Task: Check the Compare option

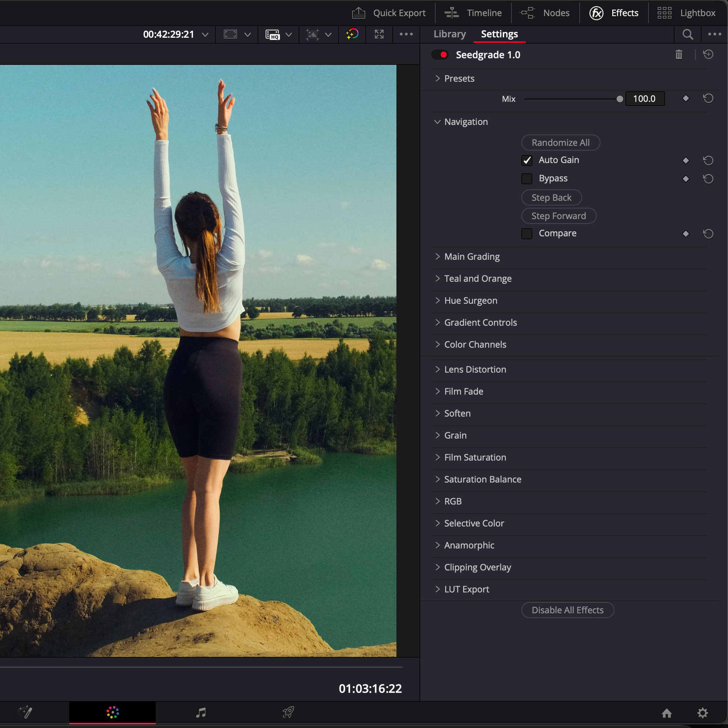Action: click(x=527, y=234)
